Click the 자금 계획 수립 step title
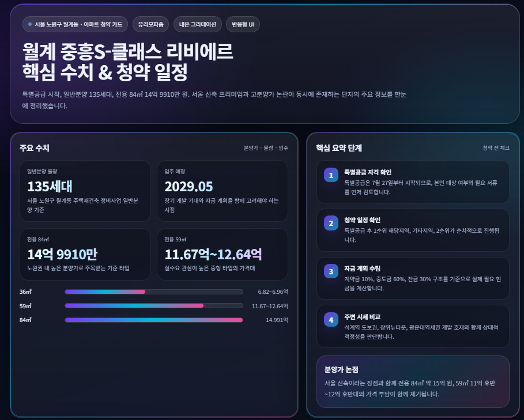Image resolution: width=524 pixels, height=420 pixels. [362, 268]
